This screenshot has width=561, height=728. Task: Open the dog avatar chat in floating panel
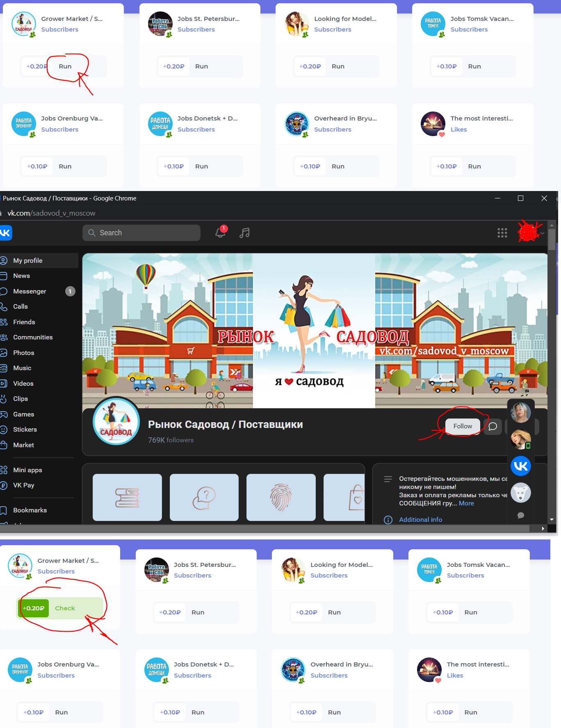tap(521, 493)
